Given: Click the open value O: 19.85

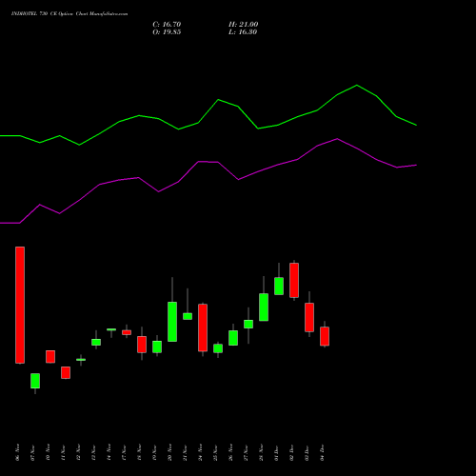Looking at the screenshot, I should [x=167, y=32].
